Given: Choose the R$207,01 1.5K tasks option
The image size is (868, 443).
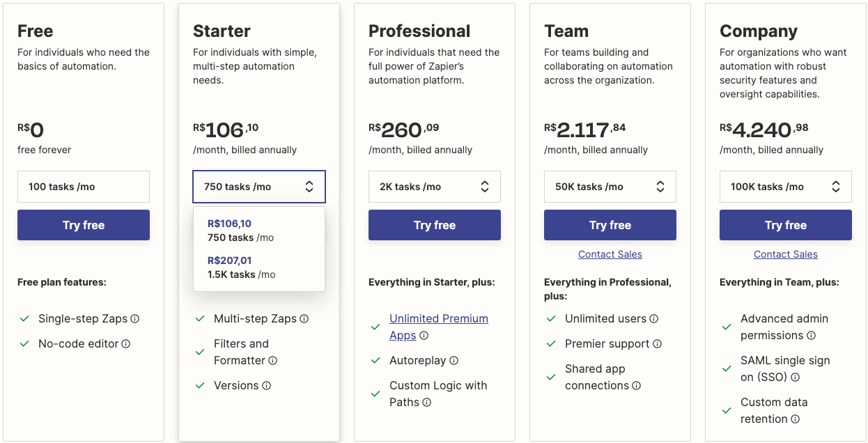Looking at the screenshot, I should pos(259,267).
